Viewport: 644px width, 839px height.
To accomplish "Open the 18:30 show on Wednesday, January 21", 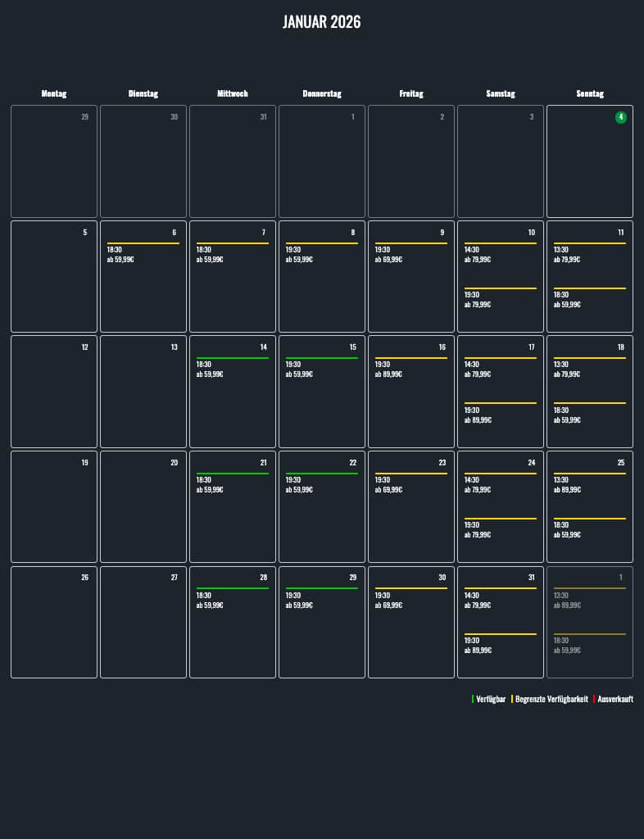I will coord(232,484).
